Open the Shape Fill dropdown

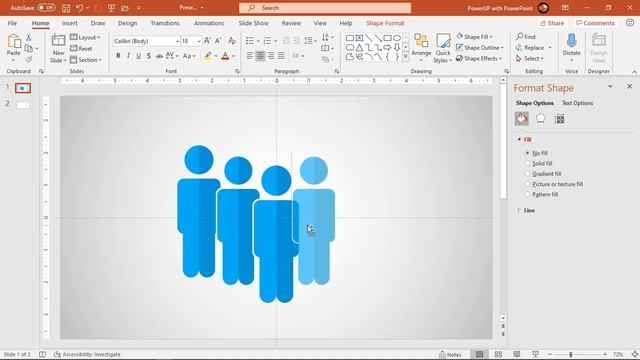click(x=475, y=37)
